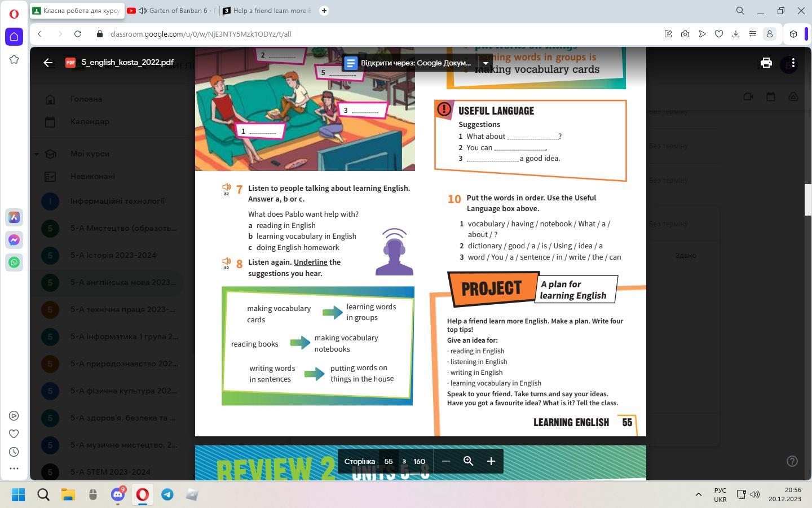Click the page number field 55
Viewport: 812px width, 508px height.
(x=388, y=461)
